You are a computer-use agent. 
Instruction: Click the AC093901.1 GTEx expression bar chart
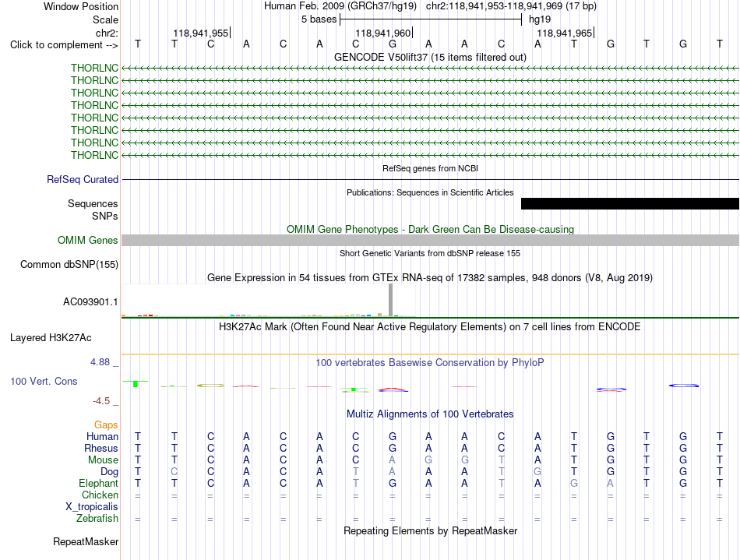269,300
